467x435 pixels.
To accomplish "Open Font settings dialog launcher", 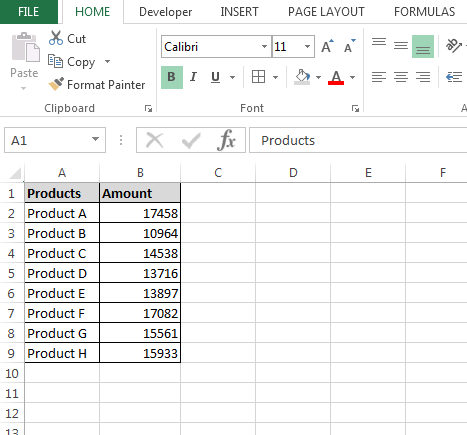I will click(x=355, y=108).
